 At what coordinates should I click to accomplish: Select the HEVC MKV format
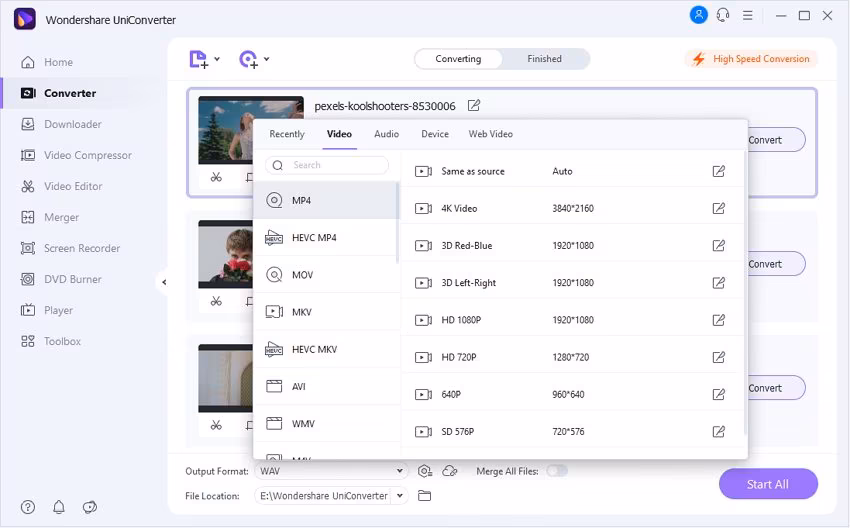326,349
